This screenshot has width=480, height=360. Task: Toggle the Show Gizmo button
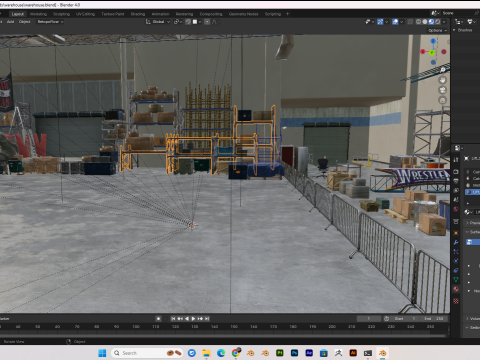point(380,22)
